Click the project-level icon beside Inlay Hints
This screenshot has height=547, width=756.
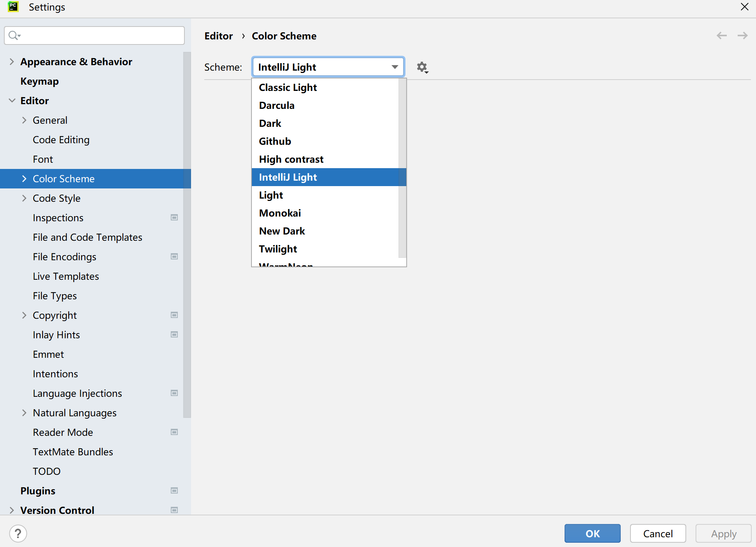point(174,334)
